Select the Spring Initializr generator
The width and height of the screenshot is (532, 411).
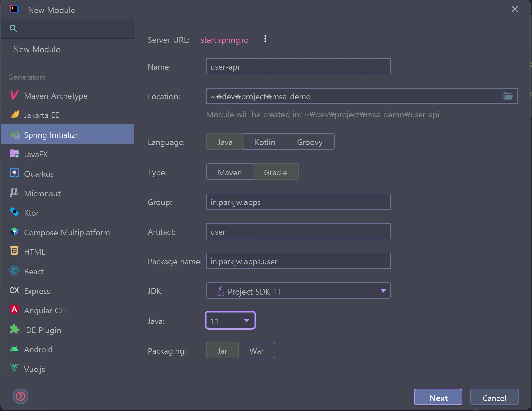tap(51, 135)
